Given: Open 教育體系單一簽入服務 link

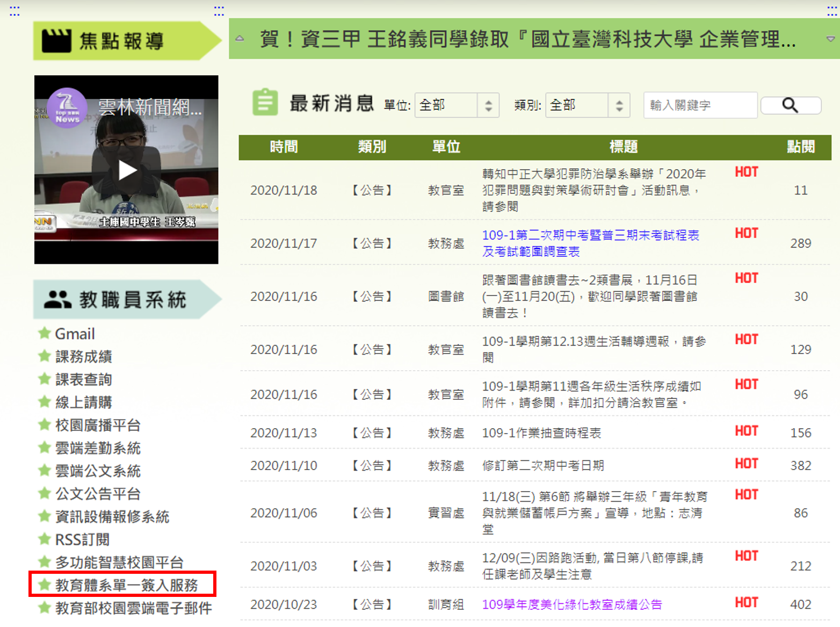Looking at the screenshot, I should (x=126, y=585).
